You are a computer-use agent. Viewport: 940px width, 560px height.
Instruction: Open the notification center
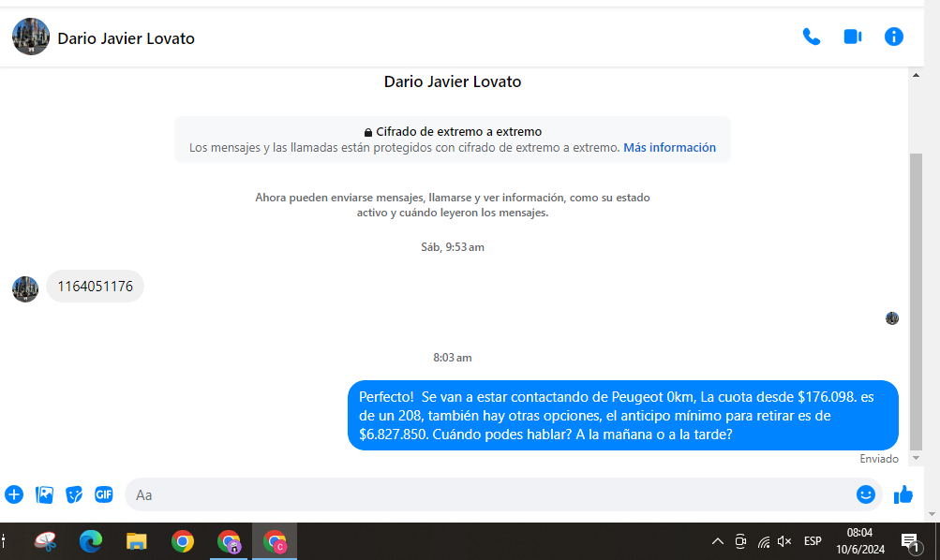click(x=911, y=542)
